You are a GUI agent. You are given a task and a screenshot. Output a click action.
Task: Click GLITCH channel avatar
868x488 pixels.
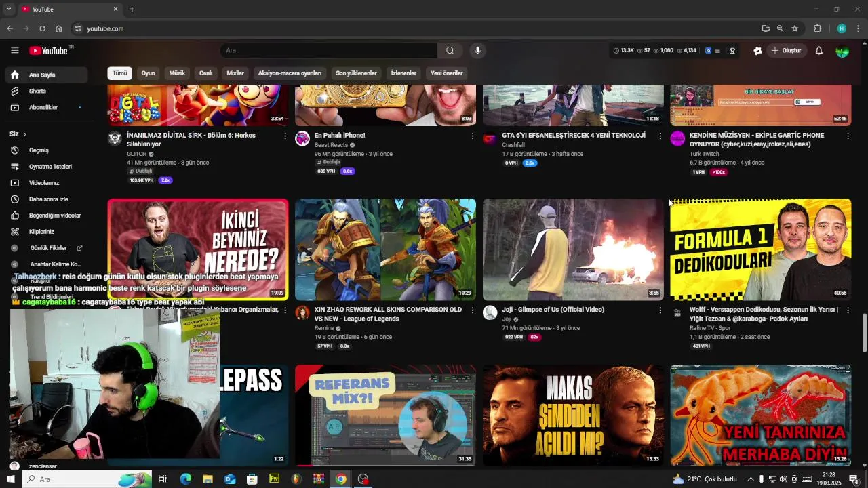click(115, 139)
